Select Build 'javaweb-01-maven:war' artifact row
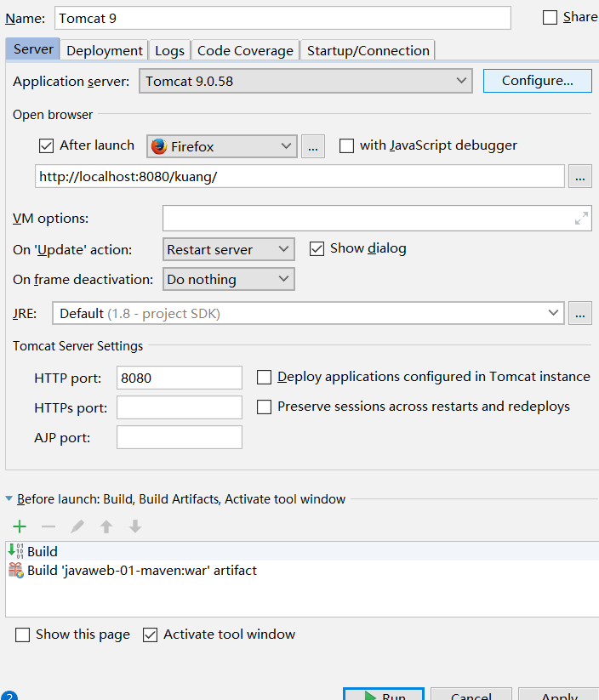Image resolution: width=599 pixels, height=700 pixels. point(302,571)
